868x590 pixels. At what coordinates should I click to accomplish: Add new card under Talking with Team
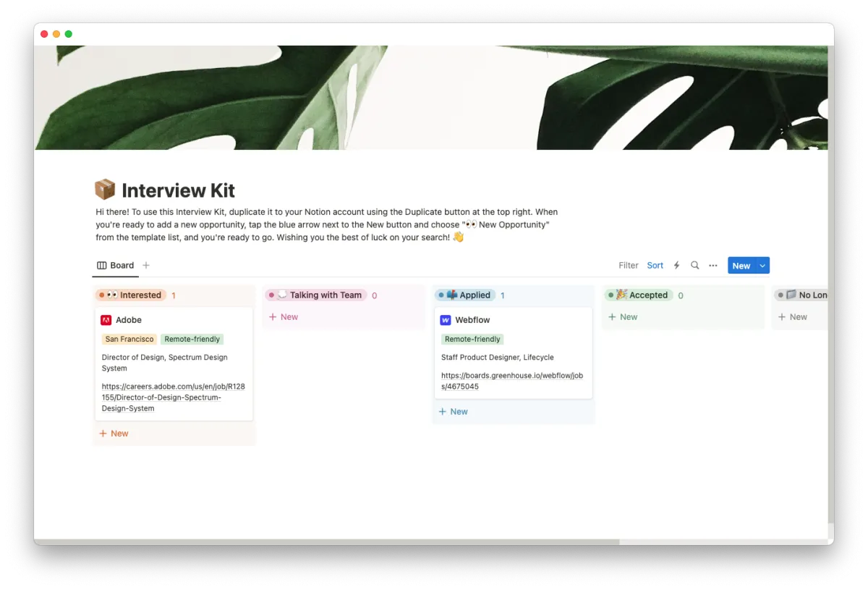tap(284, 317)
